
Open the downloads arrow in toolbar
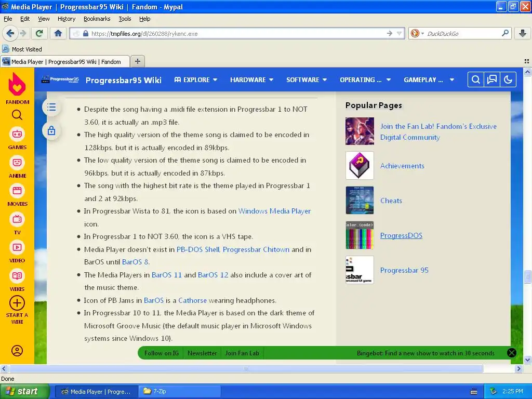tap(523, 33)
